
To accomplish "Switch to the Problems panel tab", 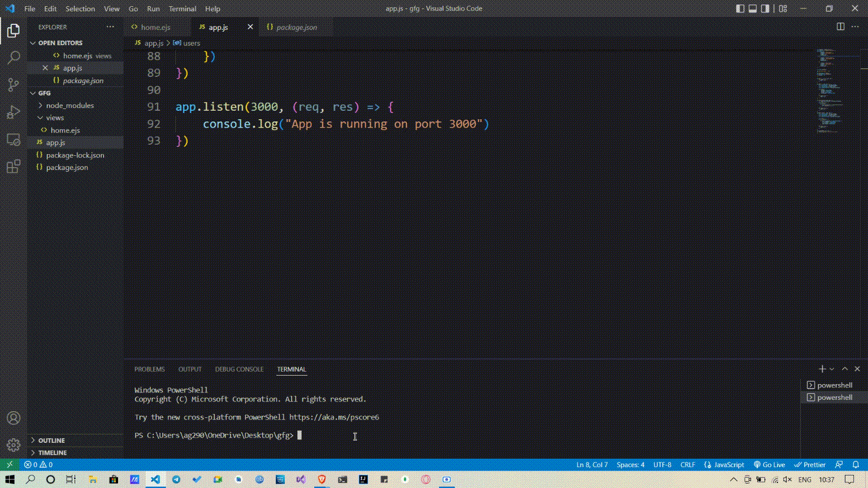I will [149, 369].
